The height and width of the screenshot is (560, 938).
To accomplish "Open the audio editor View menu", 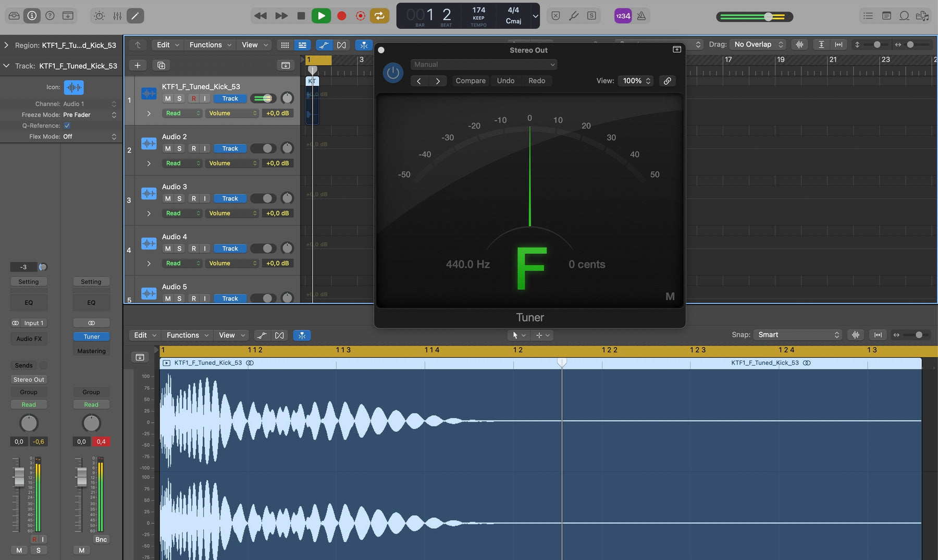I will [x=232, y=335].
